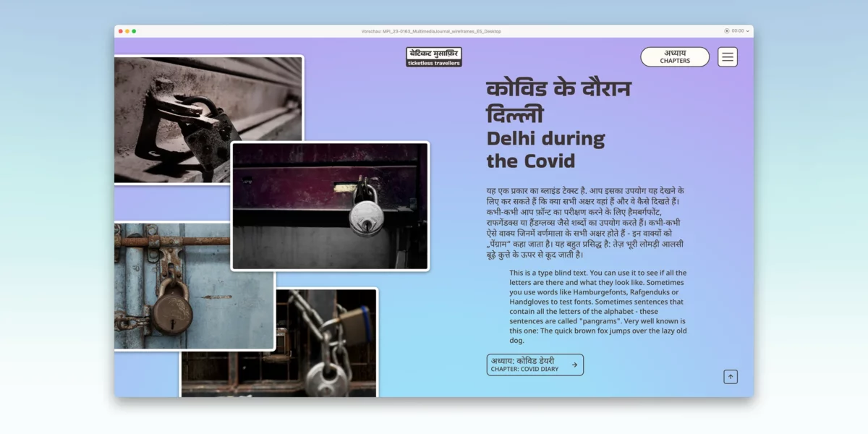Close the preview window with red button

click(x=121, y=31)
